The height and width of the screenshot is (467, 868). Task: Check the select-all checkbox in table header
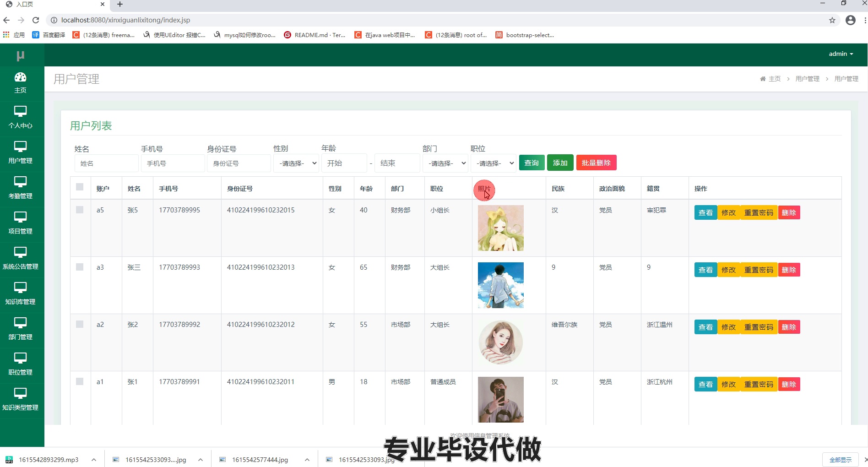pos(80,187)
